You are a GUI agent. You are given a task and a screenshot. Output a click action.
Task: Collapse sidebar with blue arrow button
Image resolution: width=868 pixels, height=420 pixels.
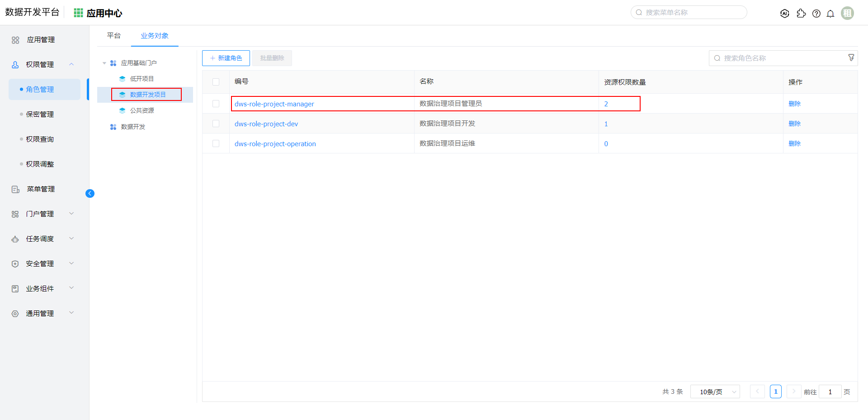tap(90, 194)
